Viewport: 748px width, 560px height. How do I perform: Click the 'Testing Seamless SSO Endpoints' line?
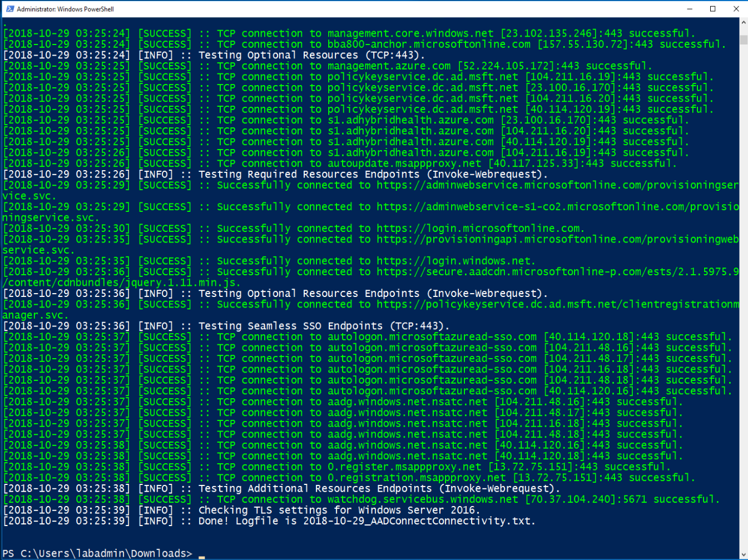pyautogui.click(x=324, y=326)
